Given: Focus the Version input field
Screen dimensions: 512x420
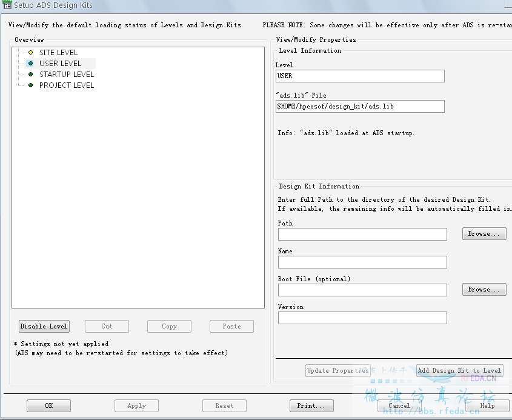Looking at the screenshot, I should tap(362, 318).
